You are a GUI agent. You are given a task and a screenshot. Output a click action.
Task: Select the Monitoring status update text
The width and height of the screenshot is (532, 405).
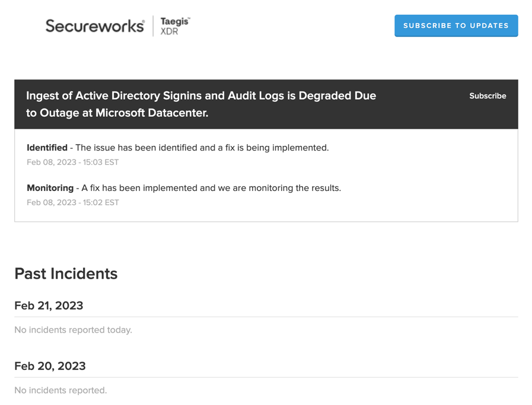click(x=184, y=188)
